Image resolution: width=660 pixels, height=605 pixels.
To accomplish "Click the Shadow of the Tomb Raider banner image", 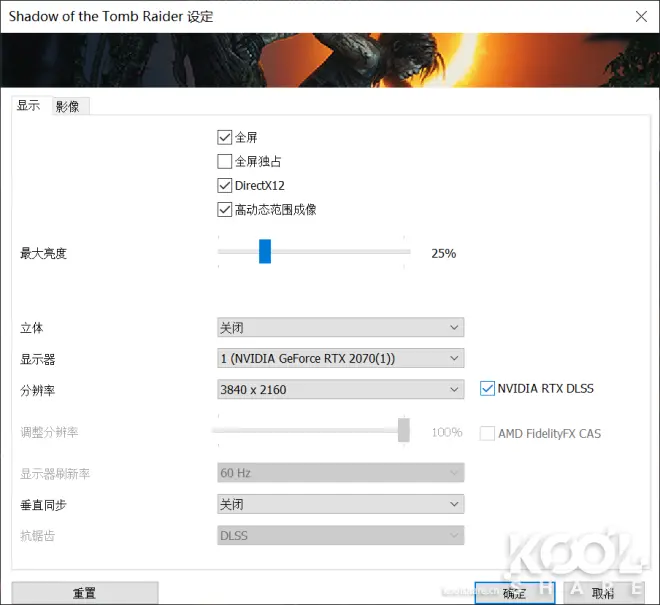I will 330,60.
